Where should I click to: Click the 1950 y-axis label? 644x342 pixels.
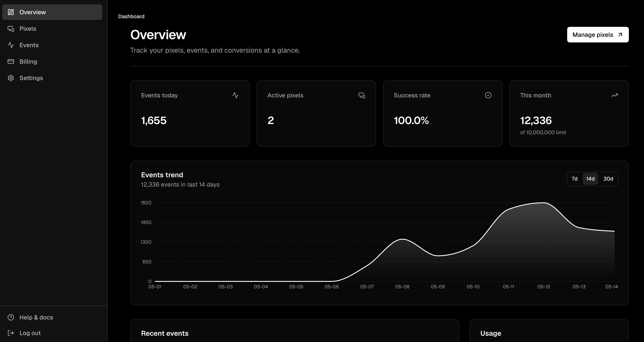point(146,222)
